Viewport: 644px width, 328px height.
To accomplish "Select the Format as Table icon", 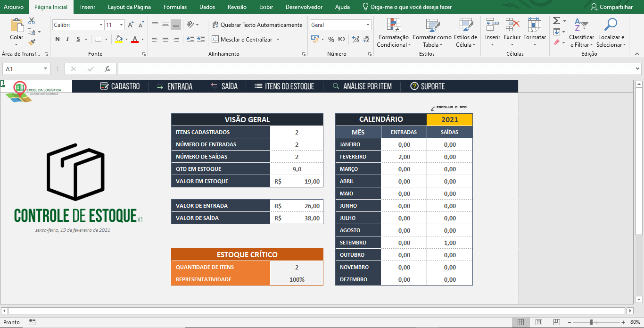I will 431,32.
